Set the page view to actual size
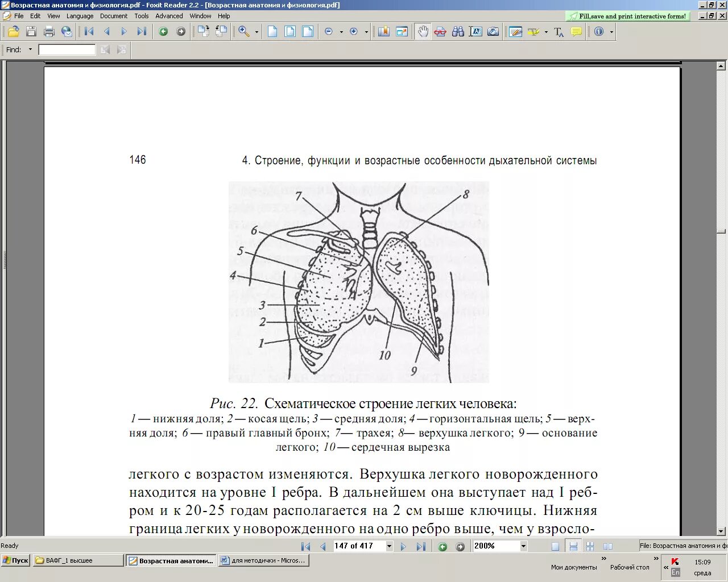The image size is (728, 582). [272, 32]
